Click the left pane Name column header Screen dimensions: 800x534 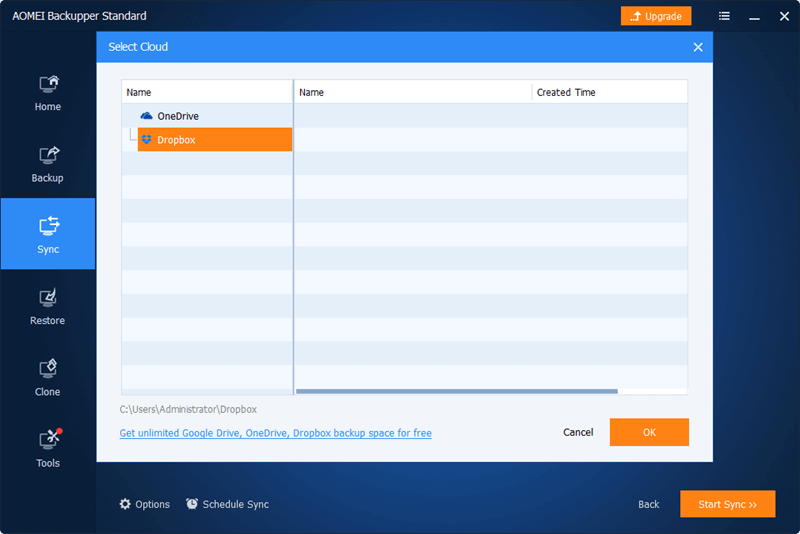(x=207, y=92)
